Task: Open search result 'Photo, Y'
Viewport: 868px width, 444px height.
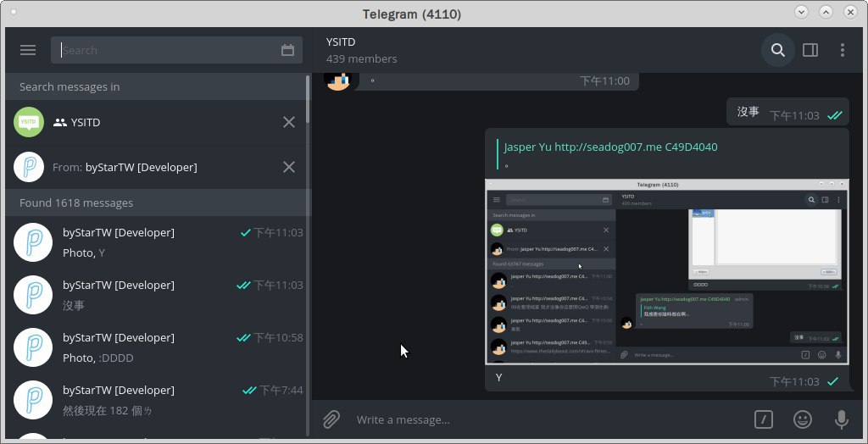Action: 158,242
